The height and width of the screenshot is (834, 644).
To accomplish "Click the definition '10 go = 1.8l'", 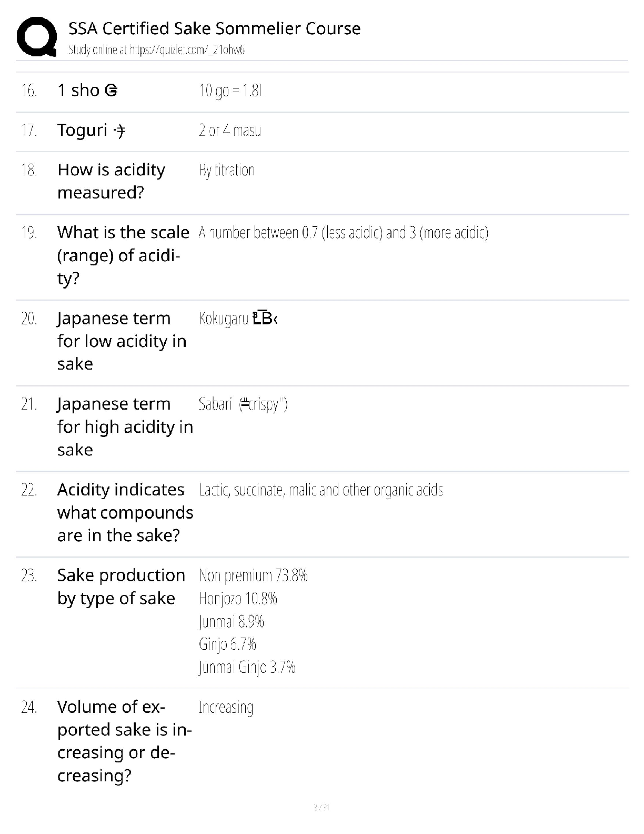I will pos(230,91).
